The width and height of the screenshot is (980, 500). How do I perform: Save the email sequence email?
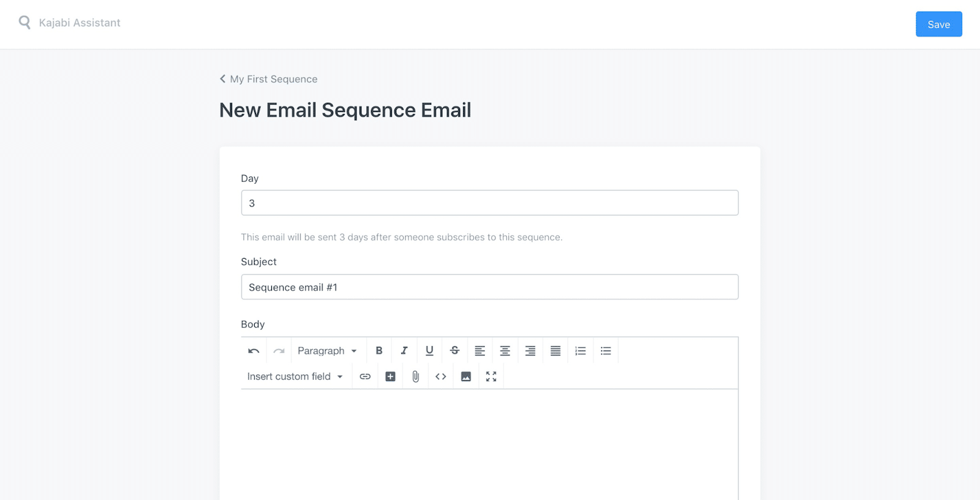pos(938,24)
